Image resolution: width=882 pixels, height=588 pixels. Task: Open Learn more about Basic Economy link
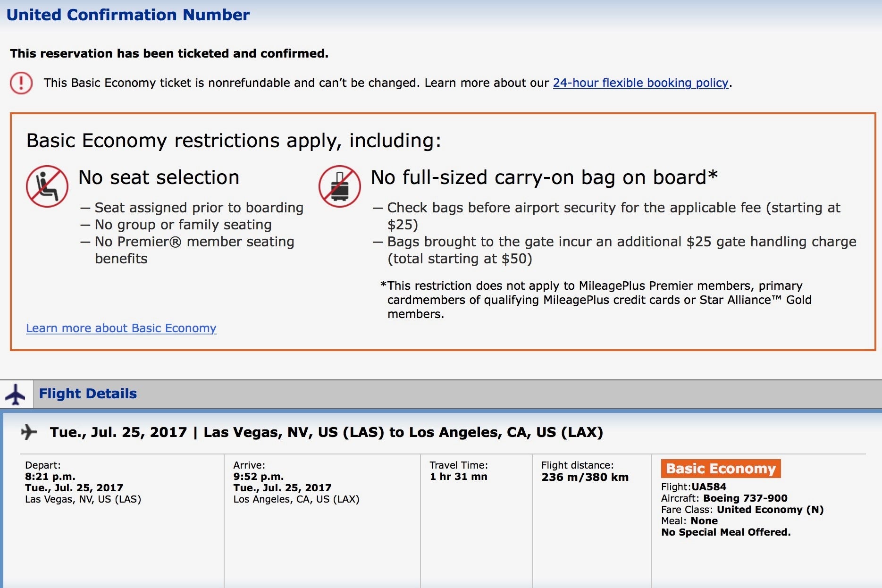click(121, 328)
